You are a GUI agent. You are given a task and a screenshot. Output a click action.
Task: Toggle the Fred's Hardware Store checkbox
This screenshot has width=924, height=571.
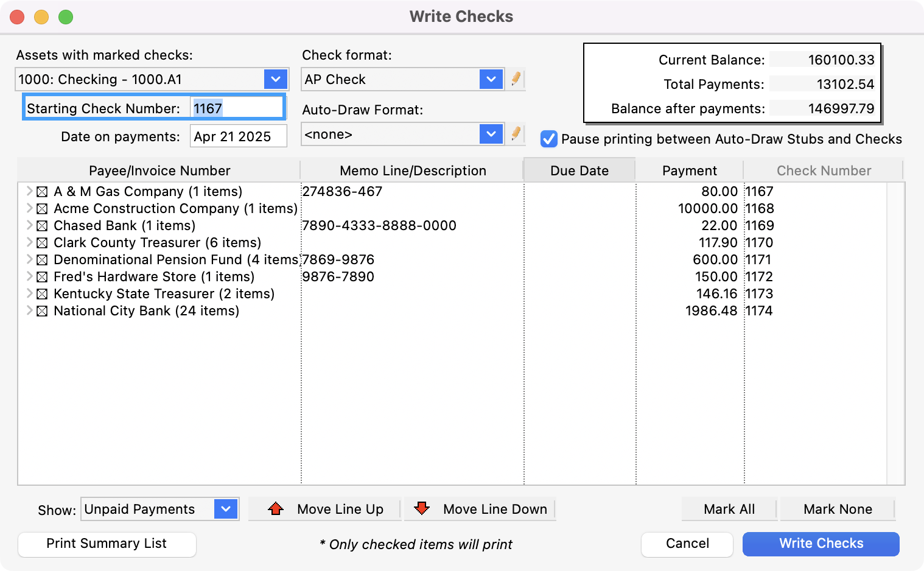[42, 277]
